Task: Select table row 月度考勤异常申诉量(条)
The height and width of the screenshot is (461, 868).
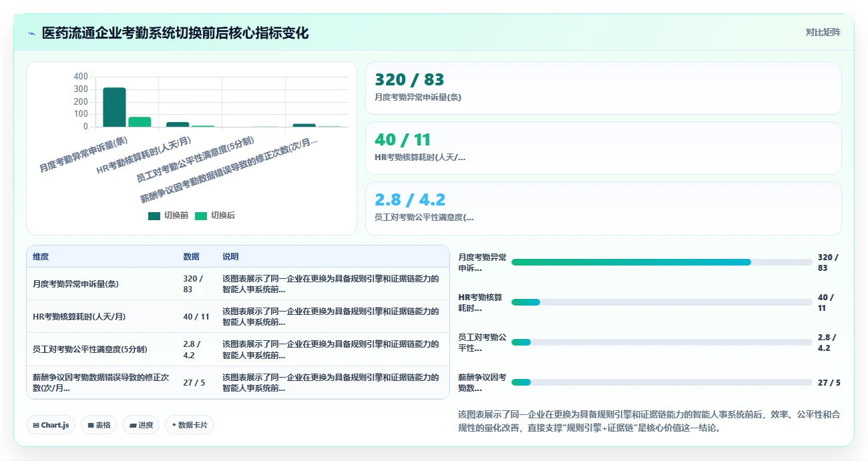Action: coord(238,284)
